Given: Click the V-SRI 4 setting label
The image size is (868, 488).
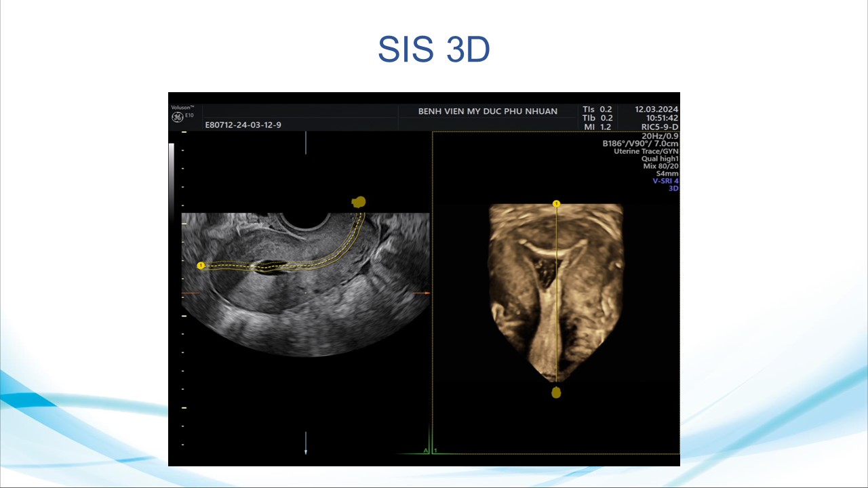Looking at the screenshot, I should click(665, 181).
